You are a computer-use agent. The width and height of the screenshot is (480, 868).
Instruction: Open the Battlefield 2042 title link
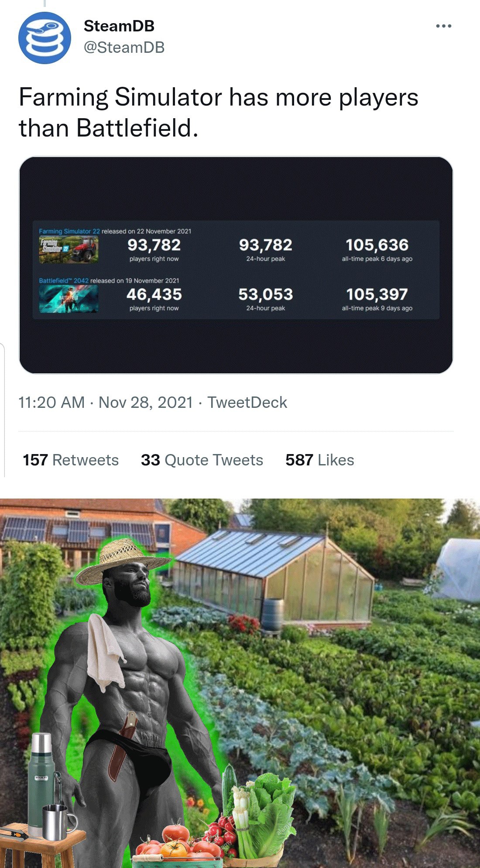point(64,280)
